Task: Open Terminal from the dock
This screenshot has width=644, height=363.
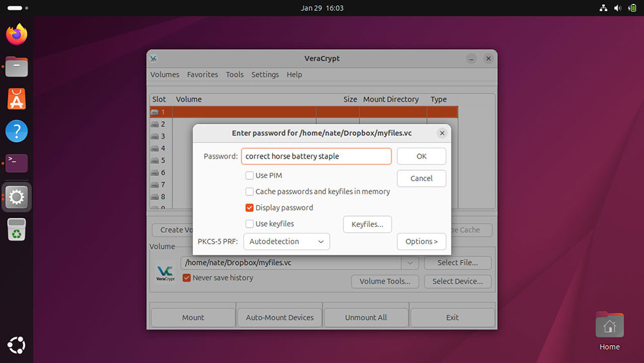Action: [x=17, y=163]
